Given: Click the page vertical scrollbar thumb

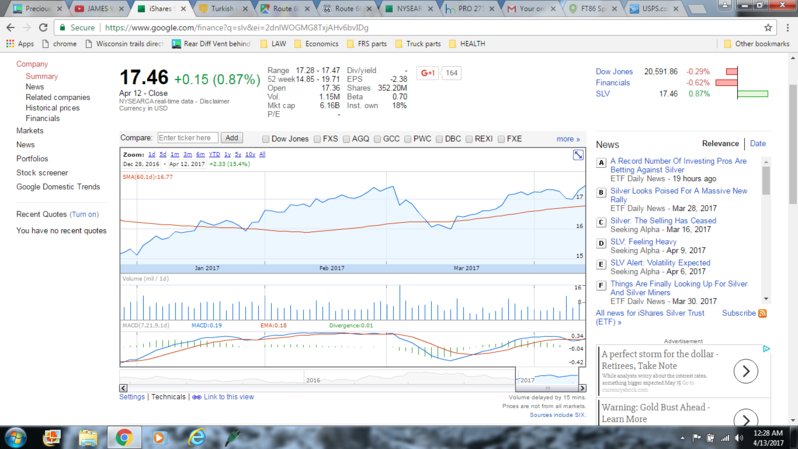Looking at the screenshot, I should pyautogui.click(x=793, y=145).
